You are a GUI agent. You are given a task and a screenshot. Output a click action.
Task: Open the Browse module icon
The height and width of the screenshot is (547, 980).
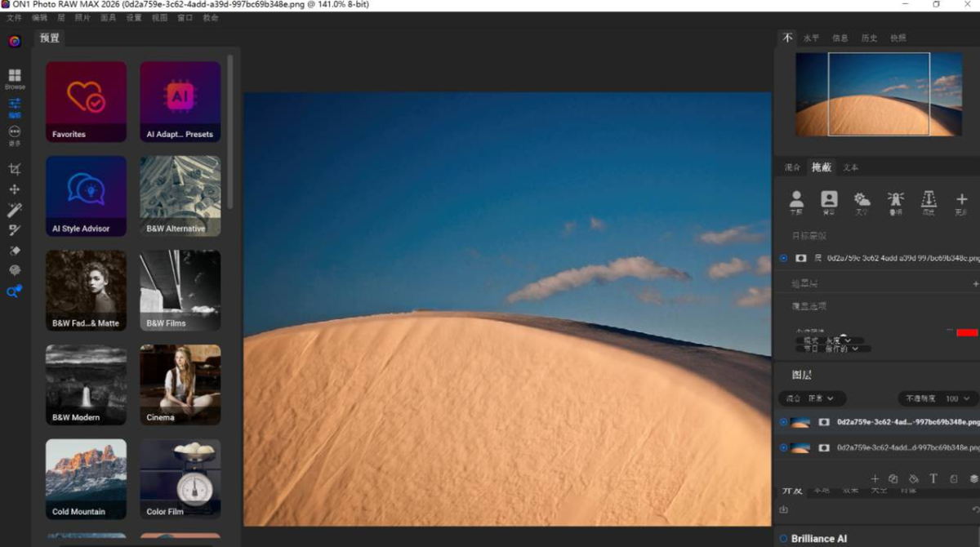(x=15, y=78)
